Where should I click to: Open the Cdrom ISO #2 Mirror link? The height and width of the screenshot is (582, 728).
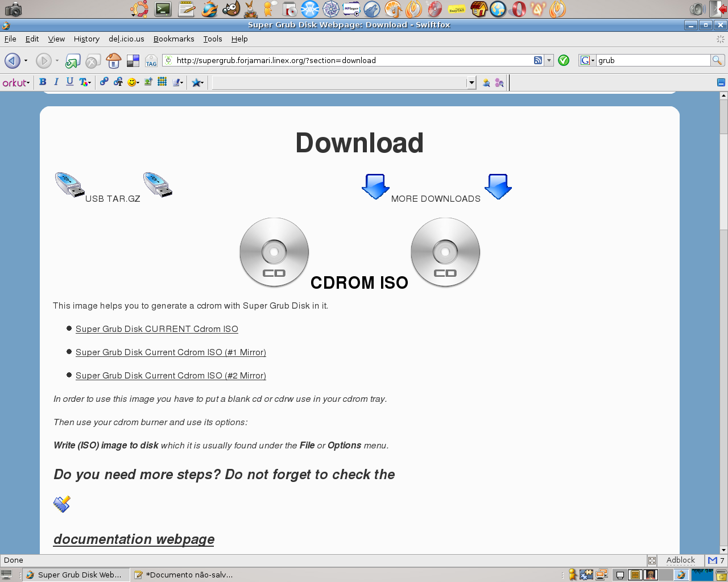(x=171, y=376)
